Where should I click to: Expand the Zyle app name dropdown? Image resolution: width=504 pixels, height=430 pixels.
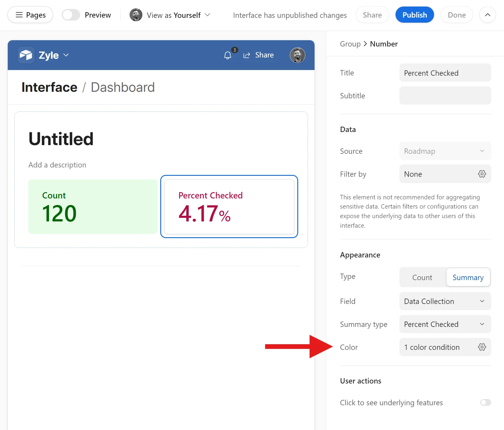54,55
